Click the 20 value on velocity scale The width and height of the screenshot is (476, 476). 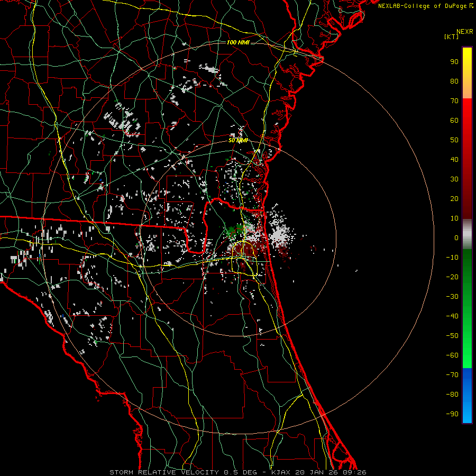(x=454, y=198)
